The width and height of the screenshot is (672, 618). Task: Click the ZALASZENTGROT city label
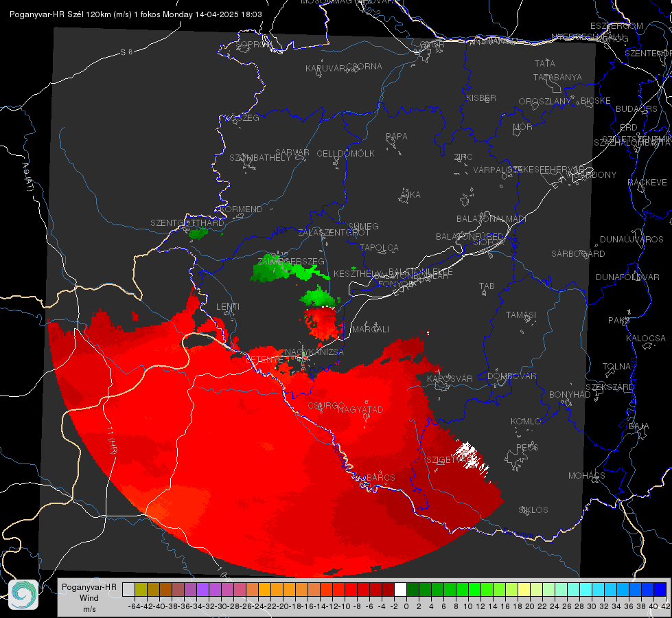(x=334, y=233)
